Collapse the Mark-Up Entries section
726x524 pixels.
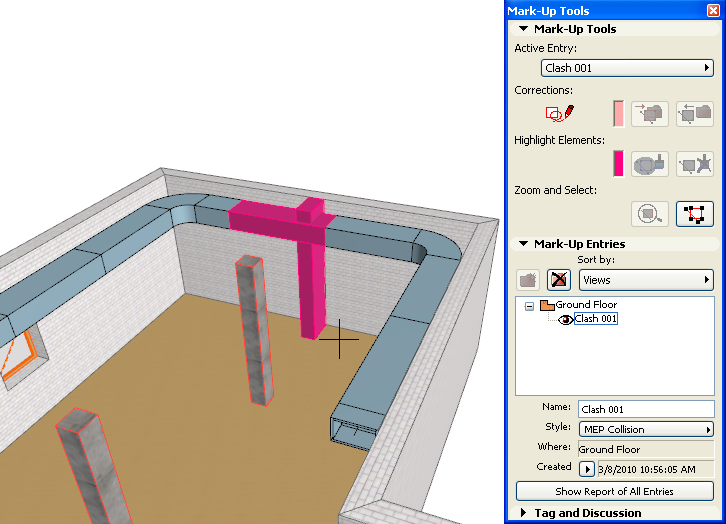523,243
